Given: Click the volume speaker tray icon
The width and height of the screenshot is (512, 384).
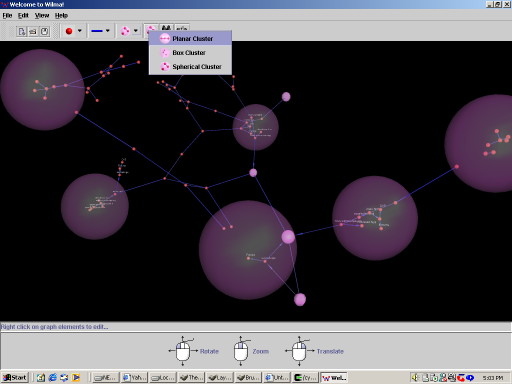Looking at the screenshot, I should [415, 377].
